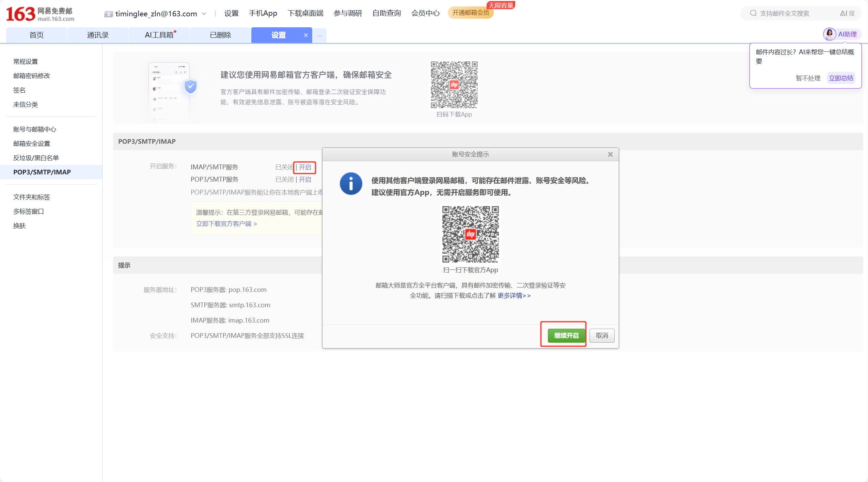Click the search magnifier icon
The height and width of the screenshot is (482, 868).
point(753,13)
